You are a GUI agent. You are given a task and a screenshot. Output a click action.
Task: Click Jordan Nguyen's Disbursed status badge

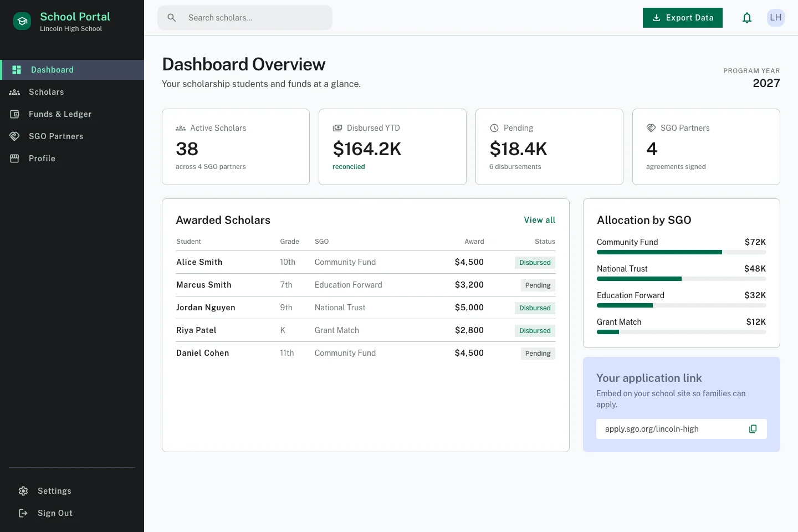(535, 308)
